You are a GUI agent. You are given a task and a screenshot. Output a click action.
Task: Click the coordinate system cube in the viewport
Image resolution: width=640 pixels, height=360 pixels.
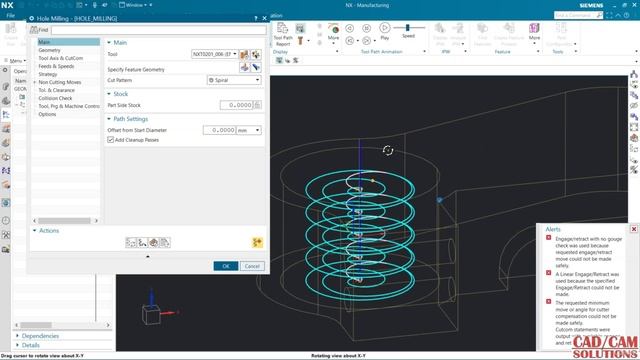151,315
